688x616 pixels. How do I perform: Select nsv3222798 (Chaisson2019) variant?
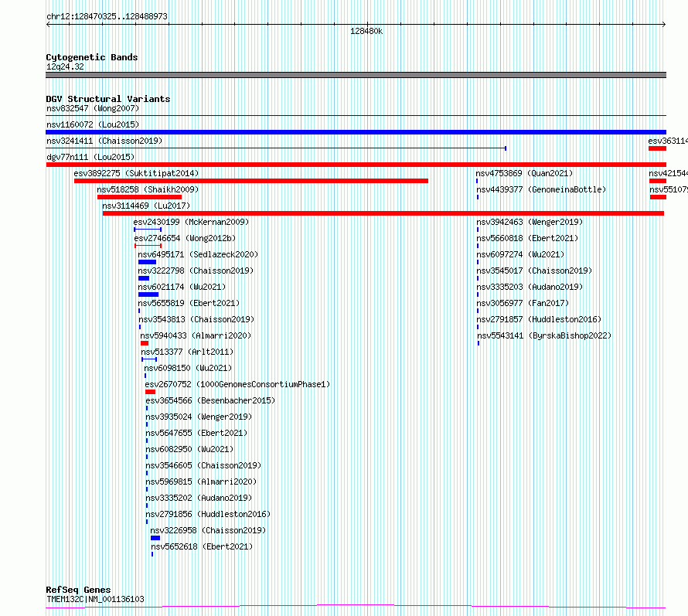[196, 271]
